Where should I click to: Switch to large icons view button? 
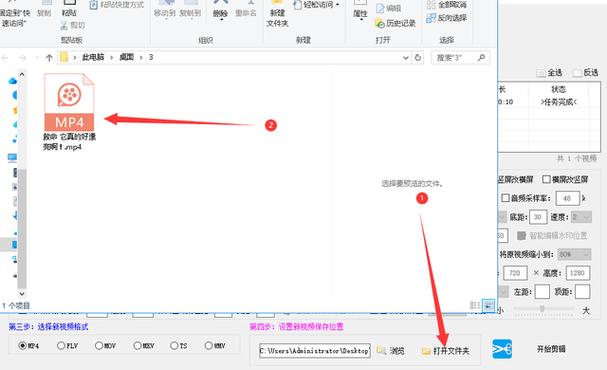pos(489,305)
